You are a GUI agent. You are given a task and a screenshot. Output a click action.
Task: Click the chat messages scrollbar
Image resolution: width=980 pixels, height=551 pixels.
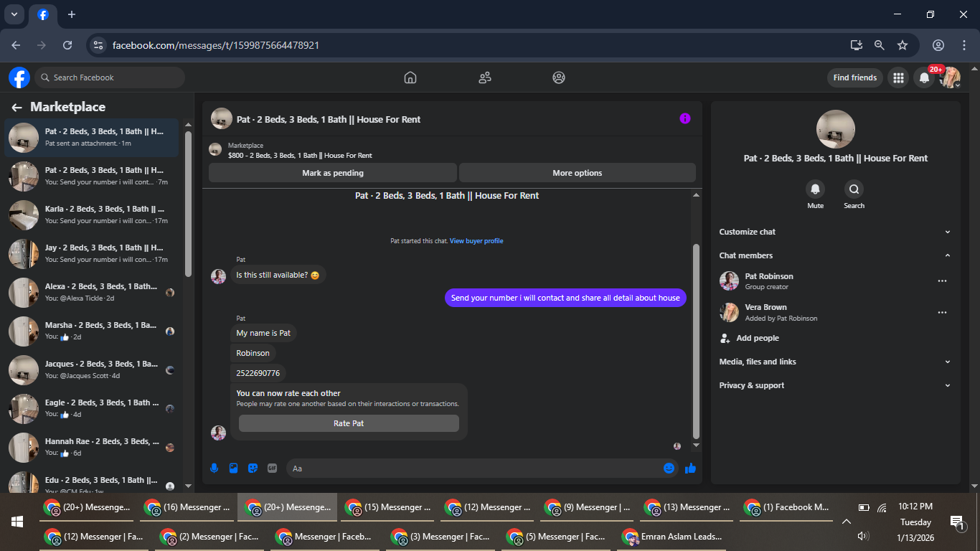click(x=696, y=342)
